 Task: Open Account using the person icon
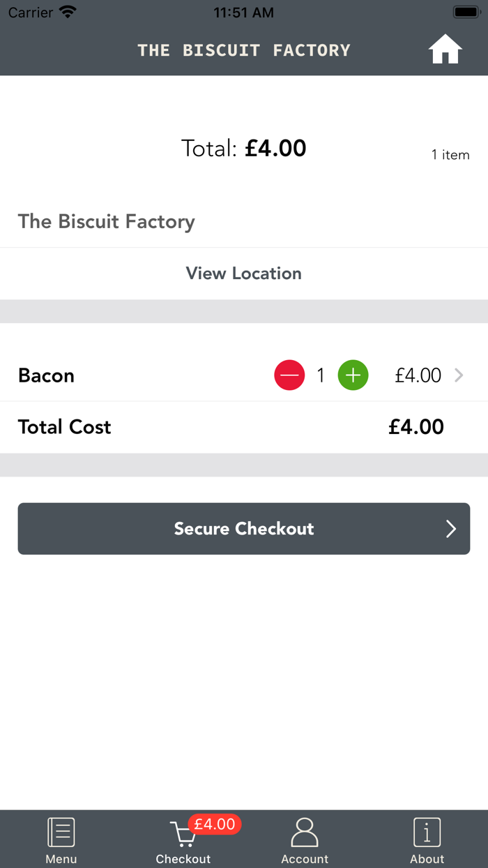click(305, 831)
